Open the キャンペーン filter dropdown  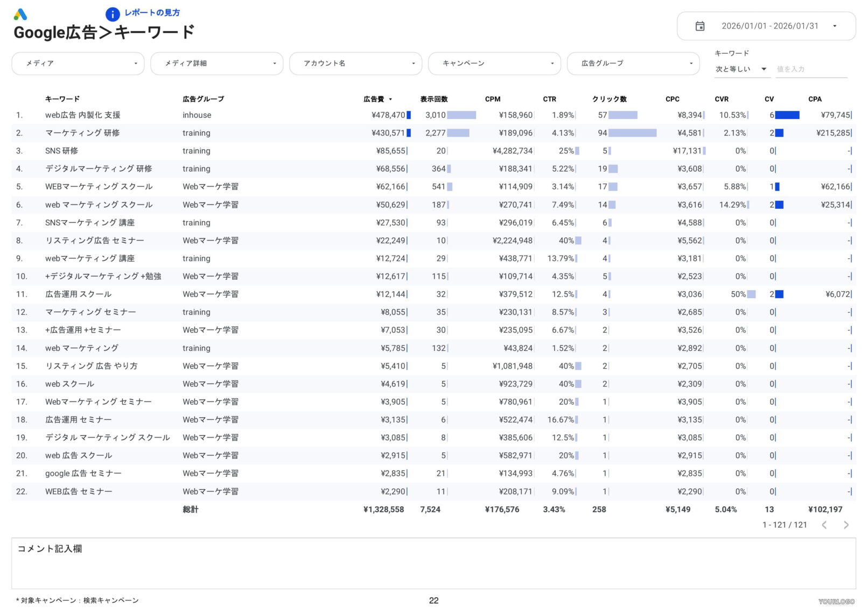point(494,64)
